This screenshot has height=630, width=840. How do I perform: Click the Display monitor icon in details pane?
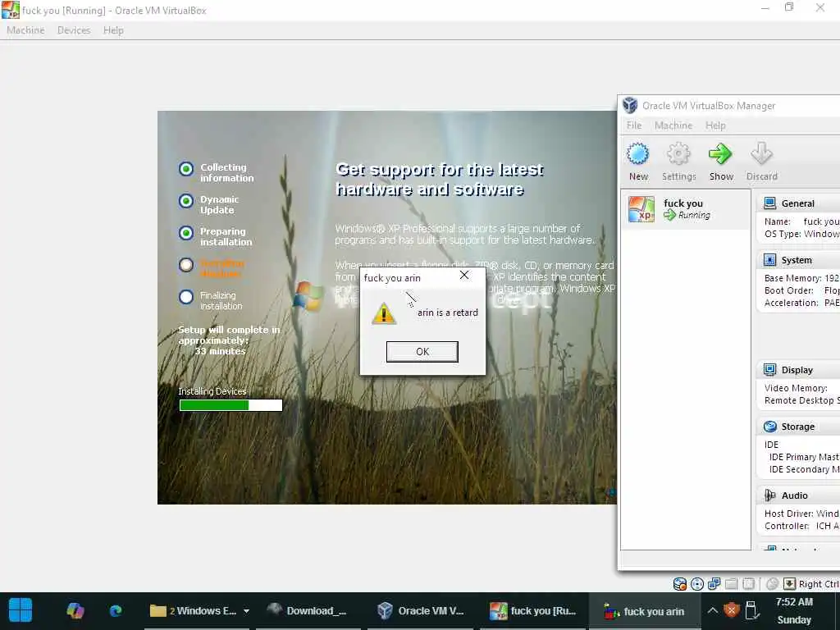pyautogui.click(x=769, y=370)
